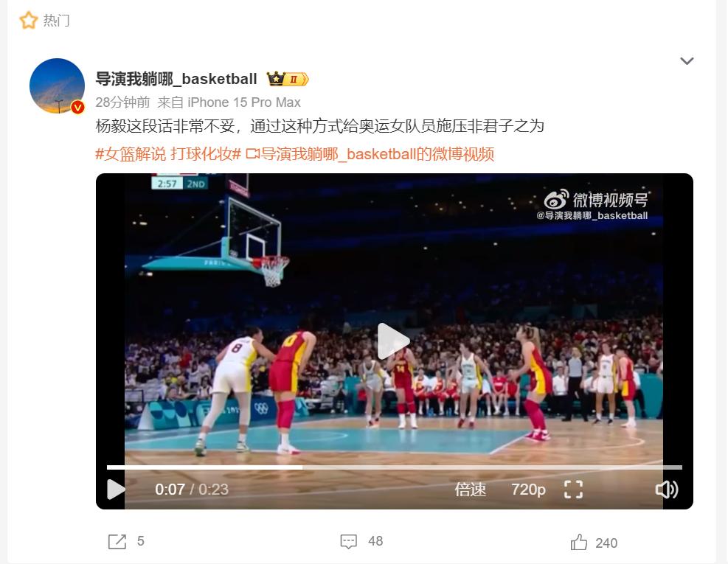Click the repost share icon
728x564 pixels.
point(117,541)
